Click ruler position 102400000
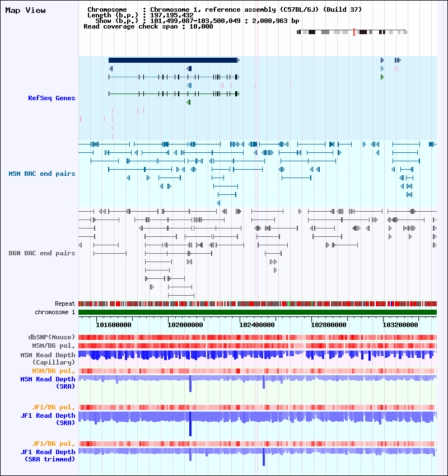Viewport: 448px width, 476px height. [257, 325]
